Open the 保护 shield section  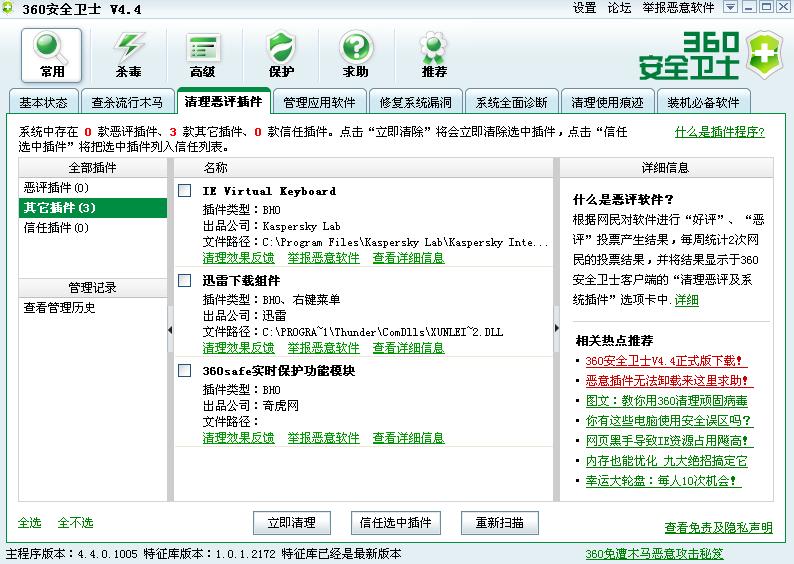[281, 55]
